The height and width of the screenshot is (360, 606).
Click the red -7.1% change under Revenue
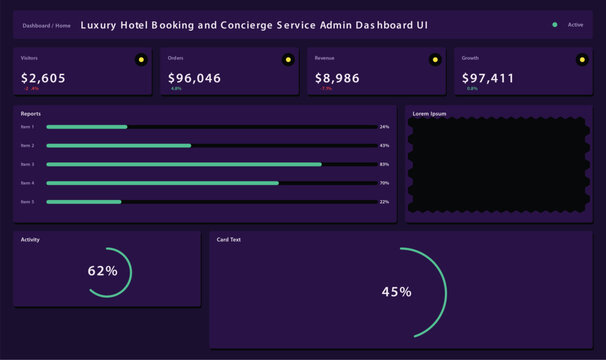(325, 89)
